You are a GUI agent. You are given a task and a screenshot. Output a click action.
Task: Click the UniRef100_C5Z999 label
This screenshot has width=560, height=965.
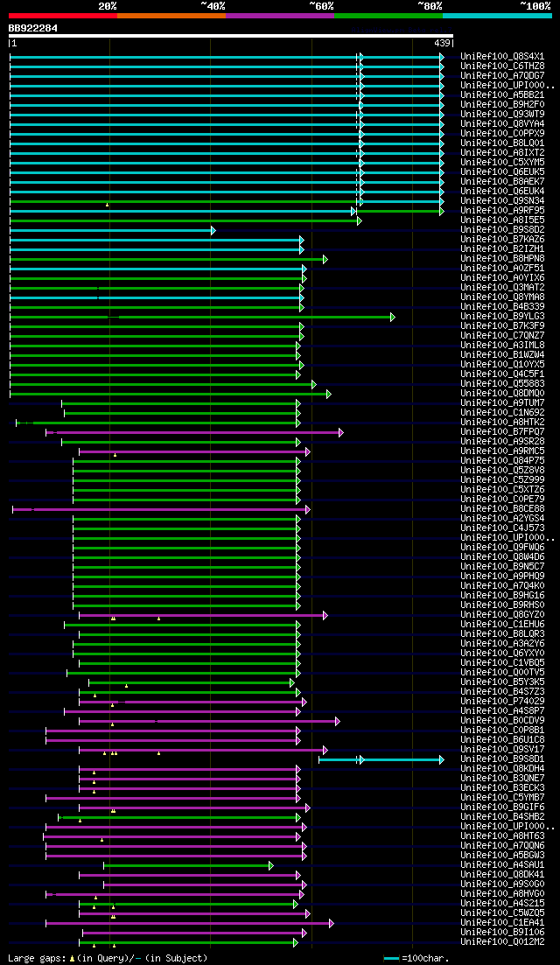502,480
